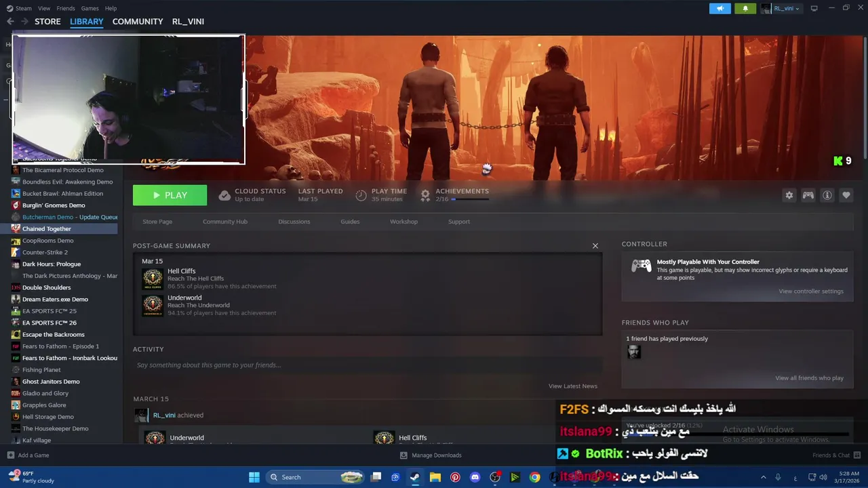
Task: Open the Friends menu
Action: pyautogui.click(x=66, y=8)
